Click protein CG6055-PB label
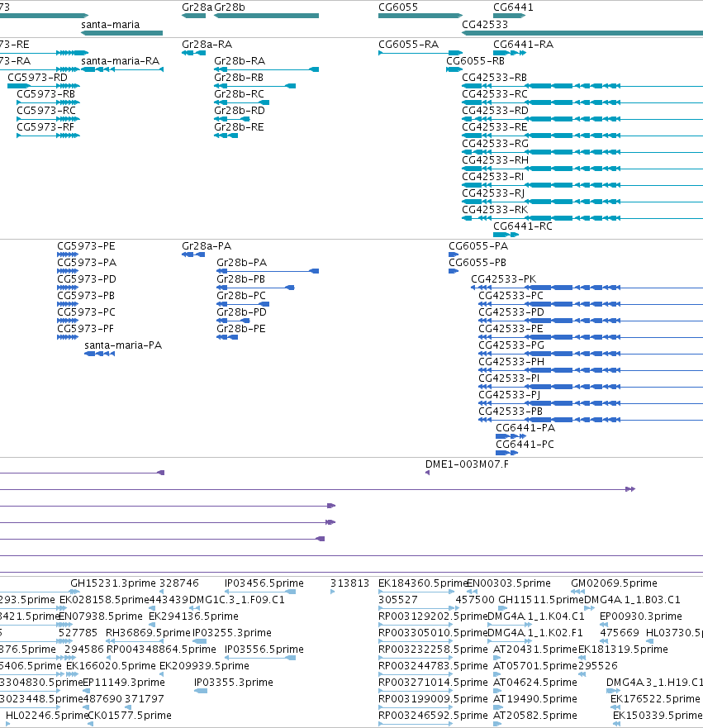703x728 pixels. (x=477, y=263)
